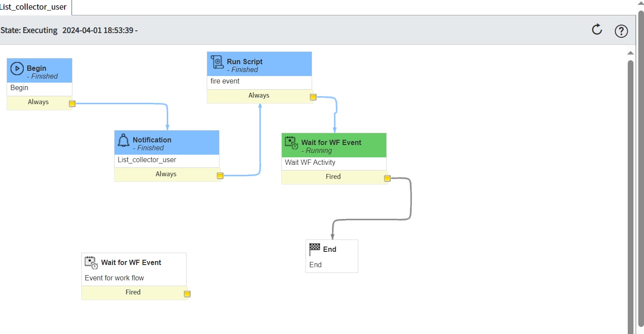Switch to the List_collector_user tab
The image size is (644, 334).
(x=33, y=7)
